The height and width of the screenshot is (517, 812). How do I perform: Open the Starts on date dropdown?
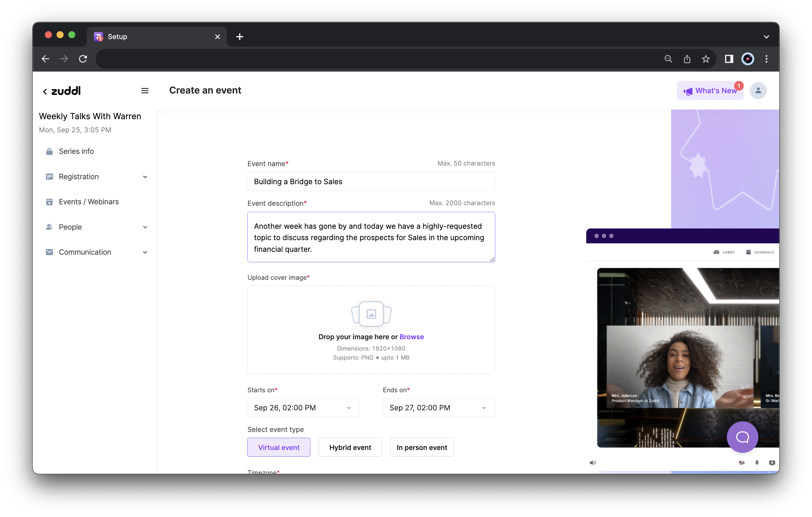click(304, 407)
